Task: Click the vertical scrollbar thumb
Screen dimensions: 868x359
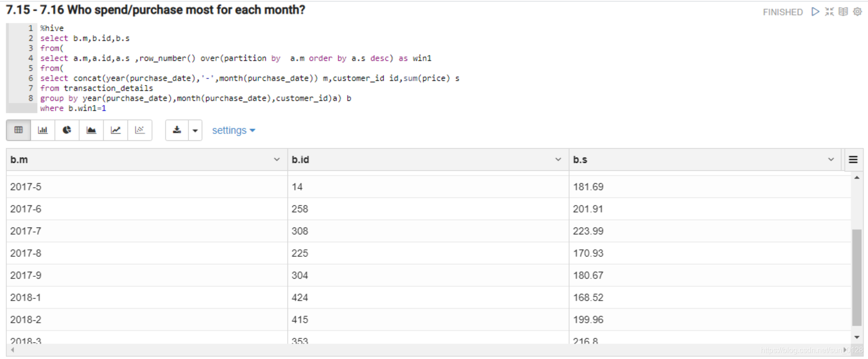Action: (857, 278)
